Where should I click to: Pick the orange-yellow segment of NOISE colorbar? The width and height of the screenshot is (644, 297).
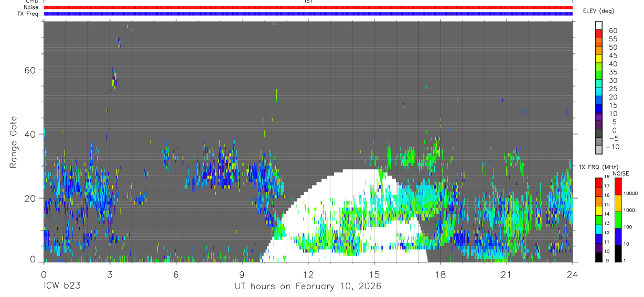coord(618,203)
